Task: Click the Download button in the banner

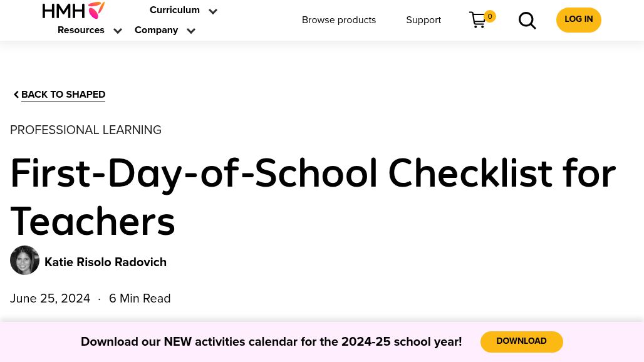Action: click(x=521, y=342)
